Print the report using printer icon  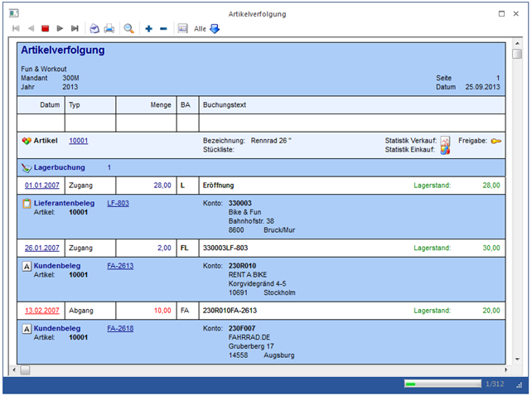(x=109, y=28)
